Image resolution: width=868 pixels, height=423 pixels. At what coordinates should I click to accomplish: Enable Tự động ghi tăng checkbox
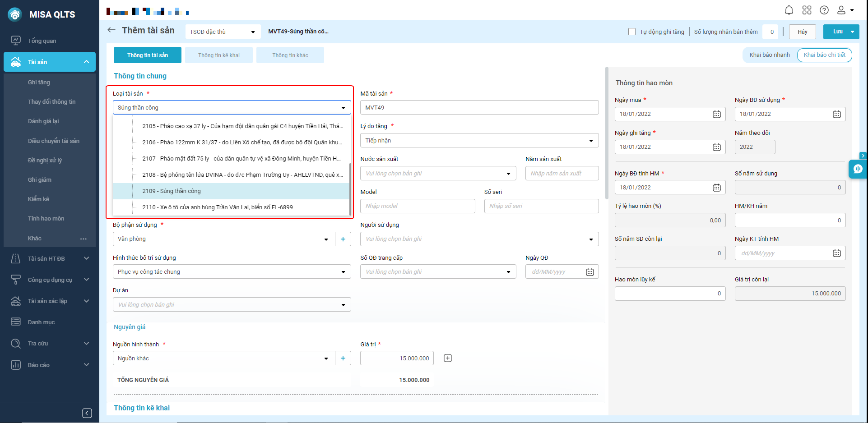click(x=632, y=32)
